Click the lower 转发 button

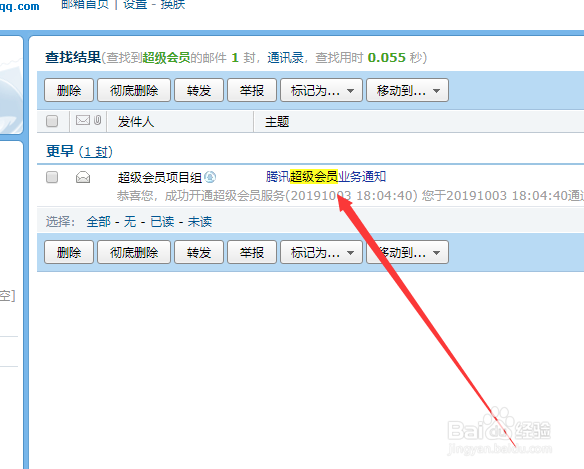199,253
